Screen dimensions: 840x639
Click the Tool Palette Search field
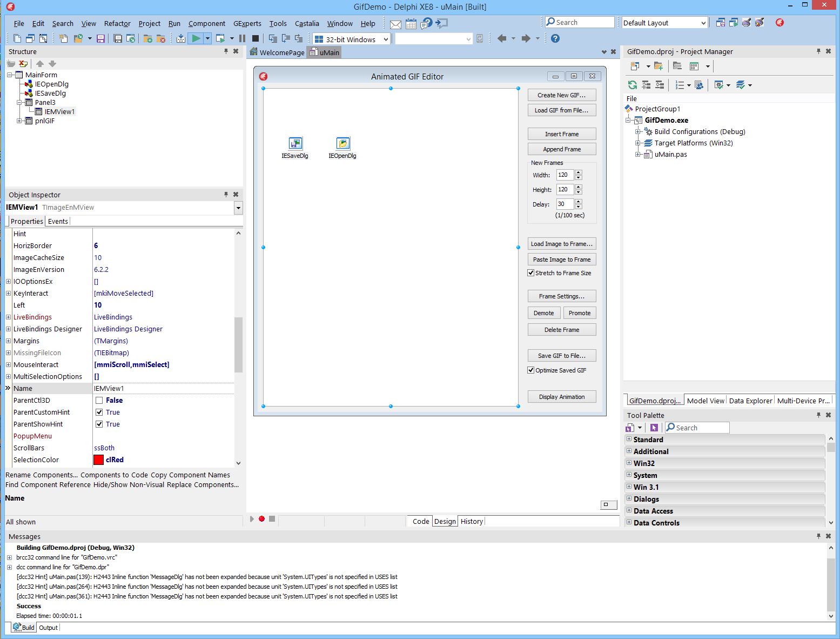[x=697, y=428]
